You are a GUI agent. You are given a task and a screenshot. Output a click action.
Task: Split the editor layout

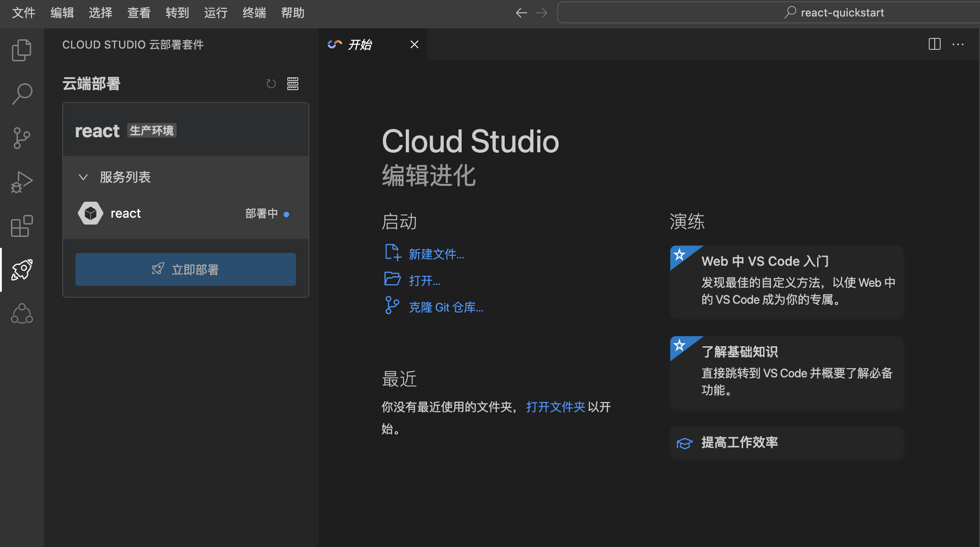click(935, 44)
